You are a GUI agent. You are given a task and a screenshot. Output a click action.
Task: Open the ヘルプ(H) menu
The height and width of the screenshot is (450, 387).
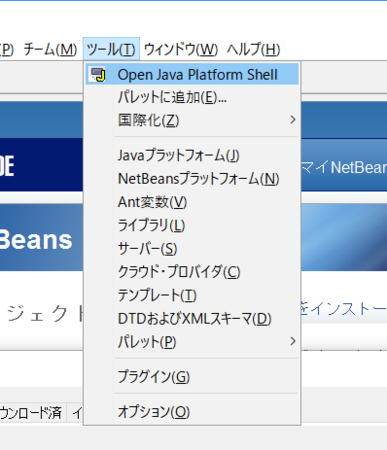coord(254,49)
